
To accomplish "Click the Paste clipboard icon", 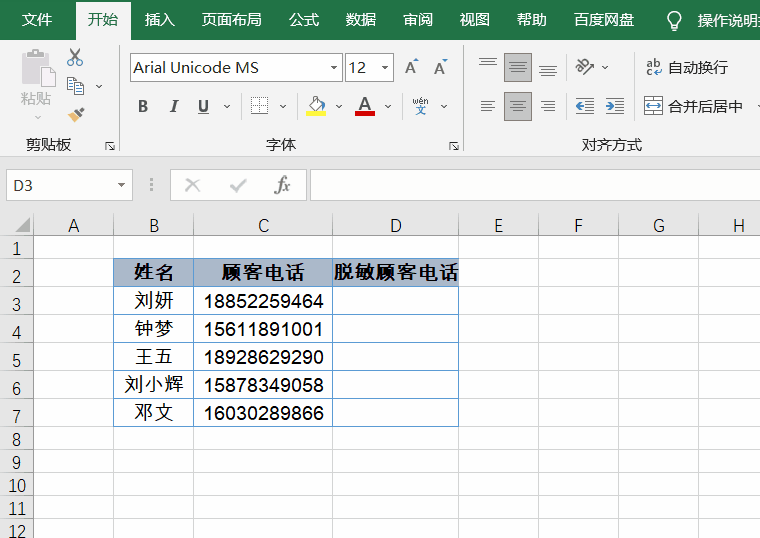I will (37, 68).
